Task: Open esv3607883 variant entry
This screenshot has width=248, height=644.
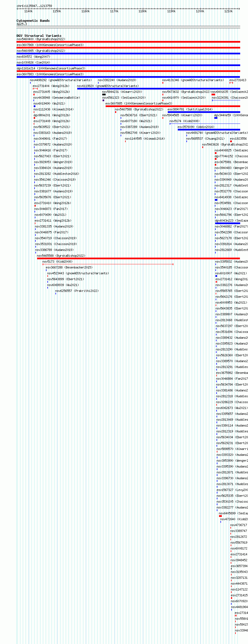Action: point(50,74)
